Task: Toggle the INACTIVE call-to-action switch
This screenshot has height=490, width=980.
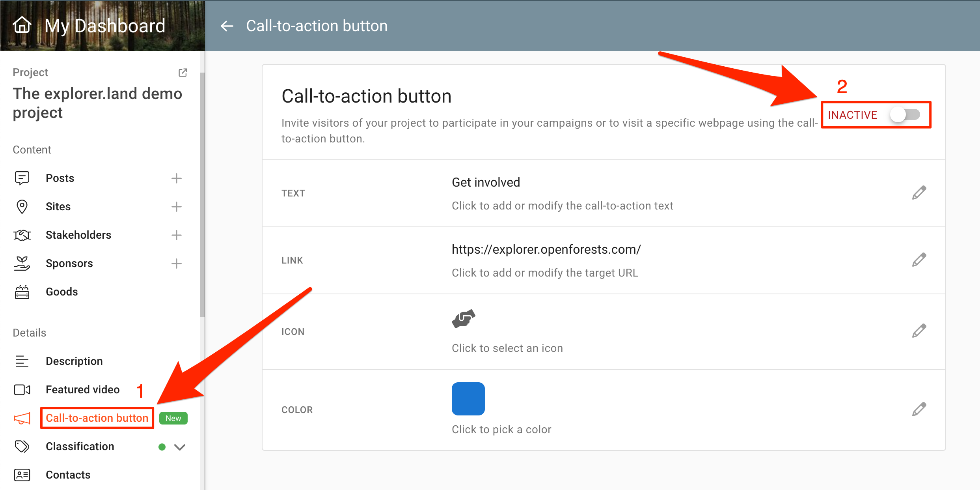Action: tap(905, 115)
